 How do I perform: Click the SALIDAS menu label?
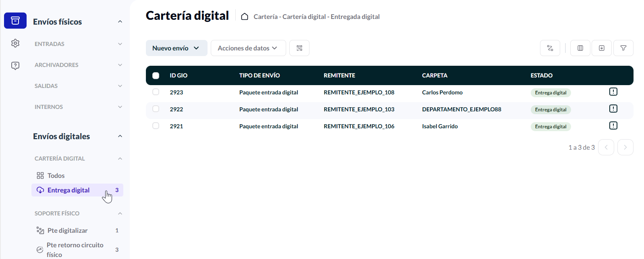tap(46, 86)
